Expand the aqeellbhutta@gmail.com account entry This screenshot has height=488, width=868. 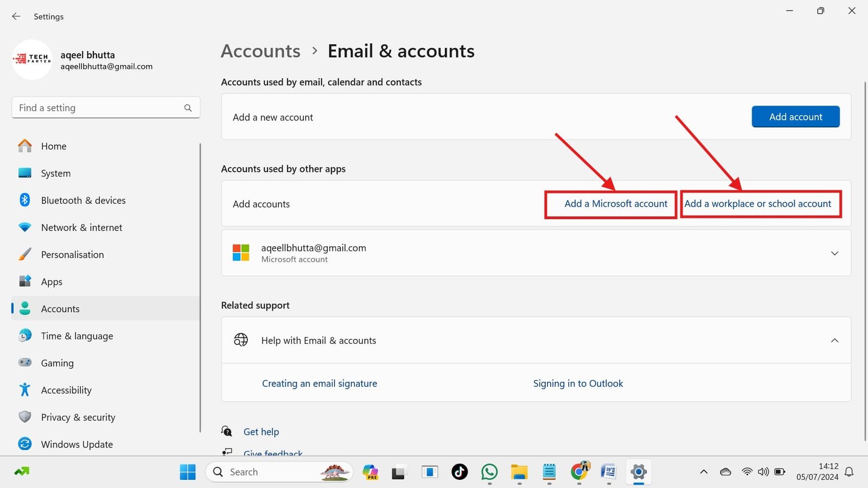click(834, 253)
